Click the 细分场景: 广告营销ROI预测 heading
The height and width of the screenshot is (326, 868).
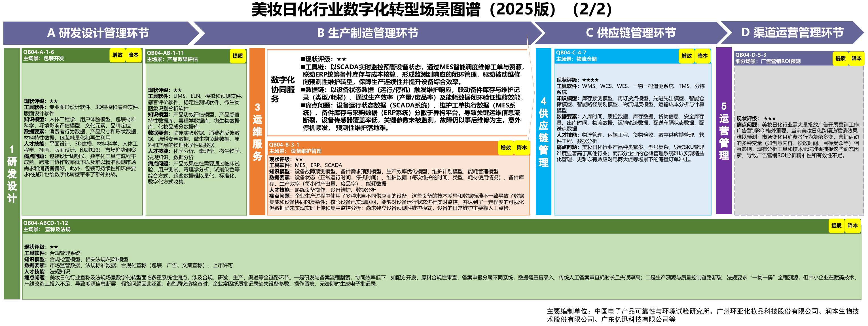click(x=768, y=61)
